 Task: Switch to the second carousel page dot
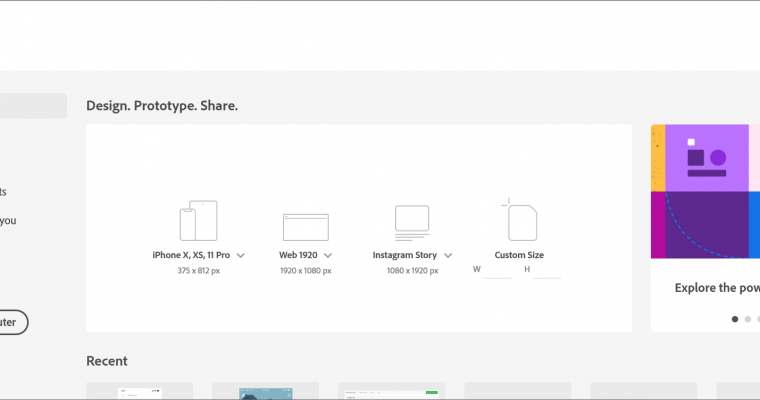(747, 319)
